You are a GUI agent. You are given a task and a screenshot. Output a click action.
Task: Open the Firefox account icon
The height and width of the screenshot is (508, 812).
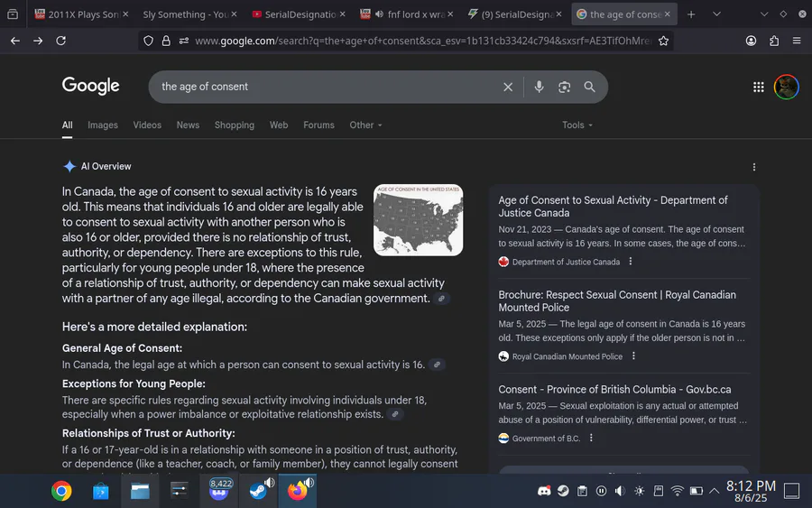751,41
